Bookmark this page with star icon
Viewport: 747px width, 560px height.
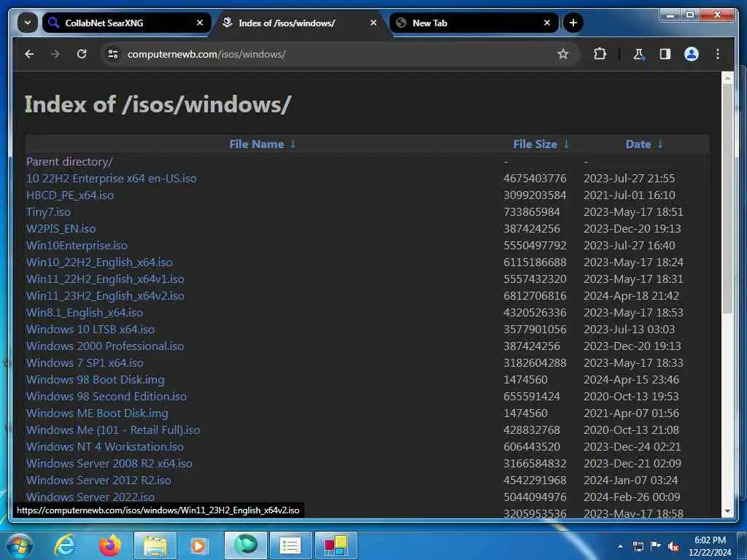click(x=562, y=54)
